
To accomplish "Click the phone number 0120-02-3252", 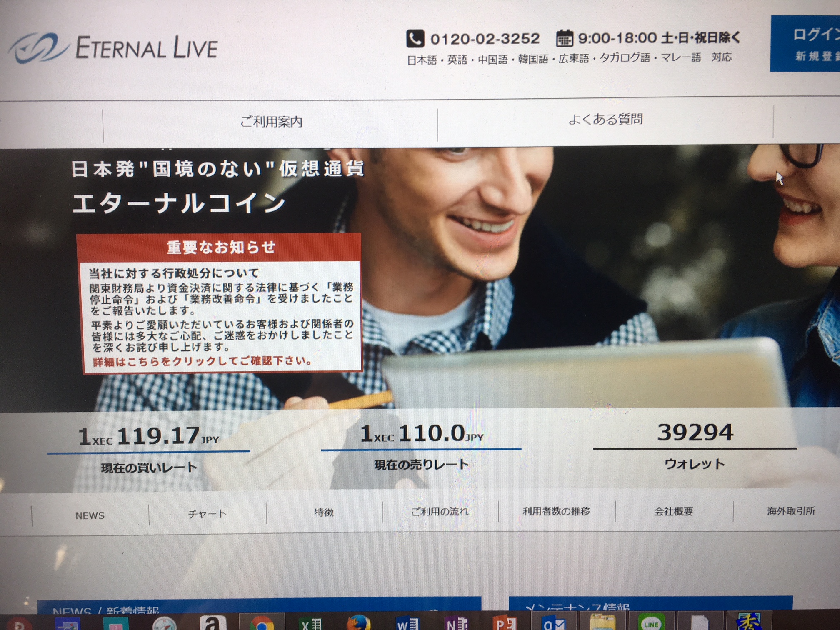I will (x=485, y=39).
